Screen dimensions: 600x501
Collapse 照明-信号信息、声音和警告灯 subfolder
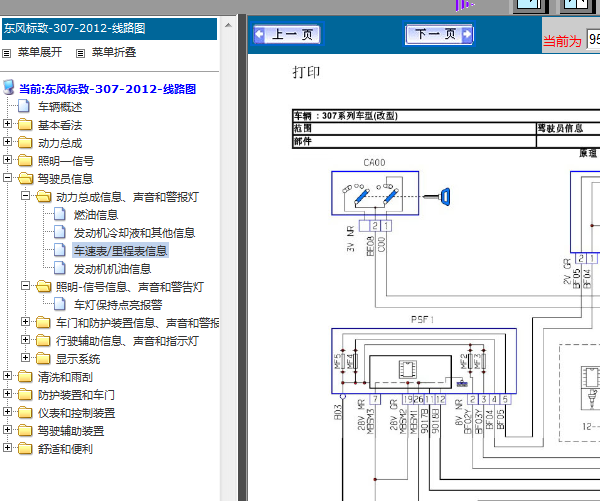[x=25, y=286]
